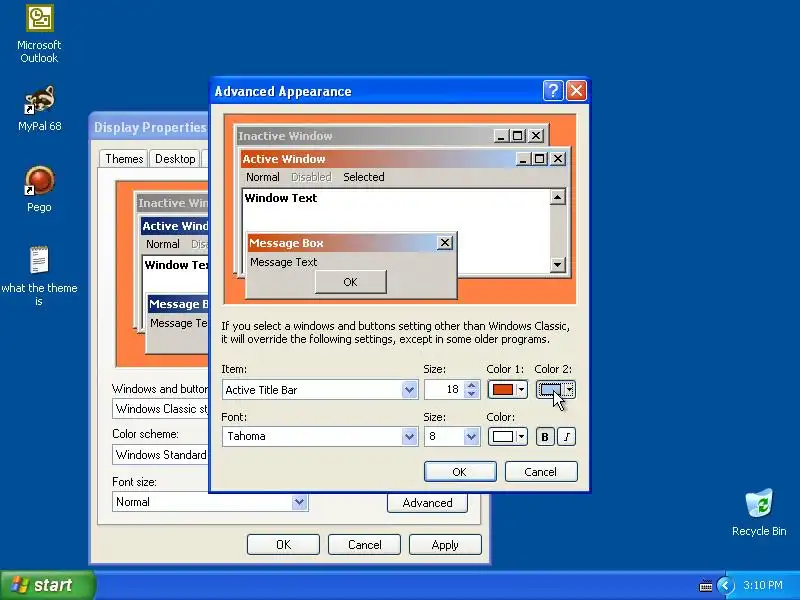The height and width of the screenshot is (600, 800).
Task: Click 'Normal' menu item in preview
Action: point(263,177)
